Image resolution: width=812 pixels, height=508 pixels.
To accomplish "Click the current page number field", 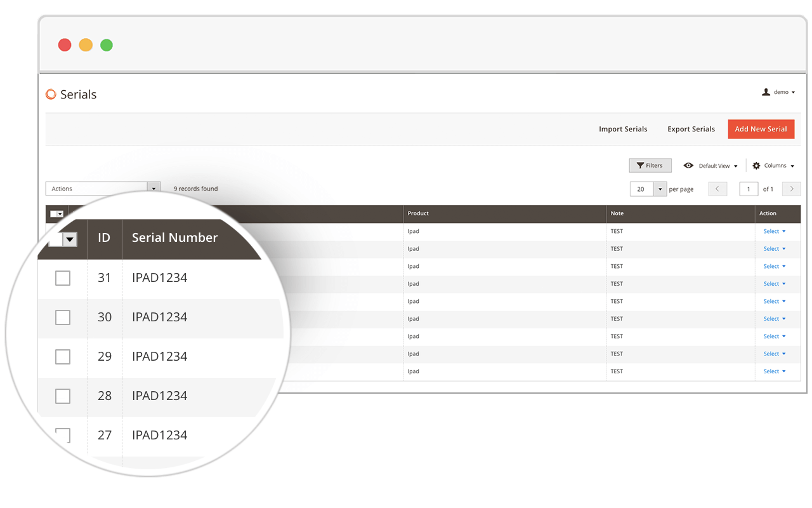I will (749, 189).
